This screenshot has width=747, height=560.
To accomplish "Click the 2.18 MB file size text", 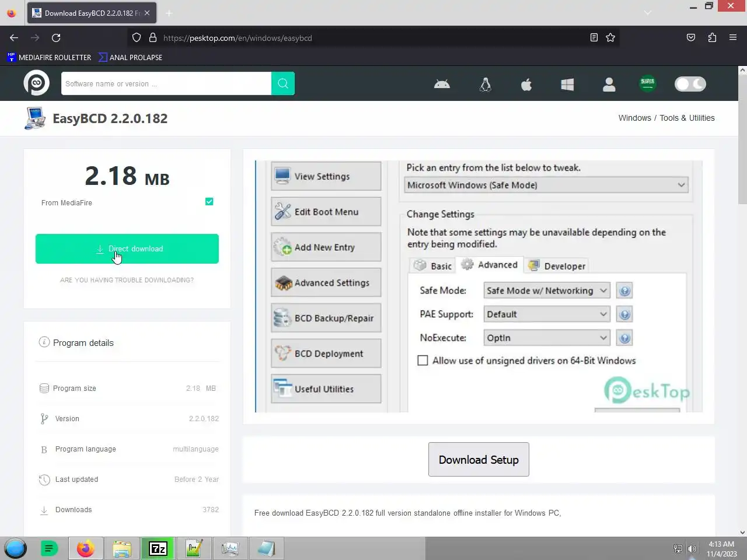I will [127, 176].
